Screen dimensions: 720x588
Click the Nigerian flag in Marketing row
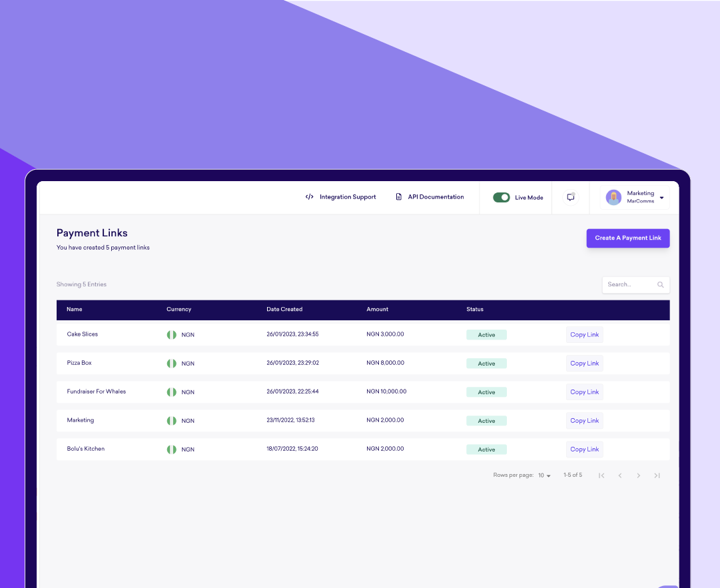point(172,421)
